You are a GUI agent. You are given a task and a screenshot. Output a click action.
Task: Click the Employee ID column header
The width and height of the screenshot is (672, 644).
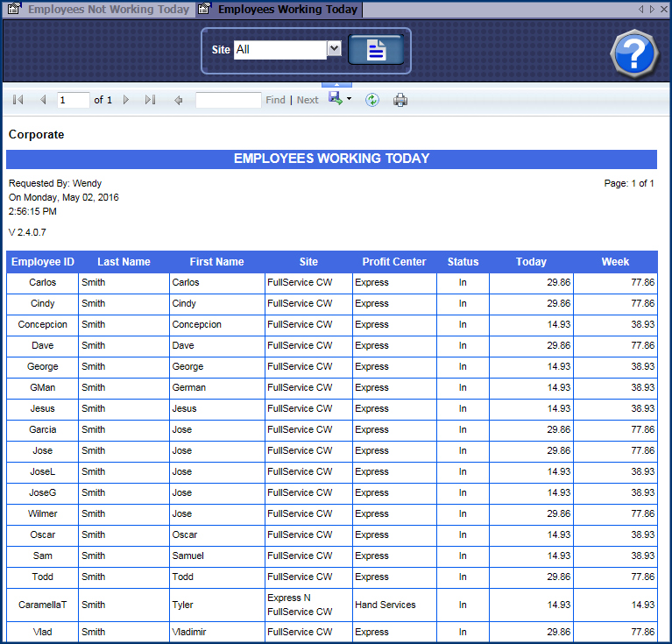(x=42, y=262)
